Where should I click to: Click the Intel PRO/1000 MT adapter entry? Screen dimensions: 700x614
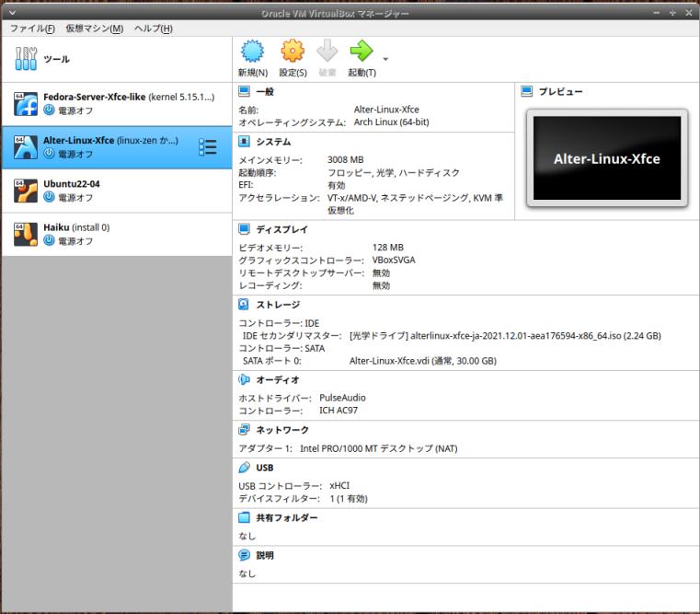[x=379, y=448]
